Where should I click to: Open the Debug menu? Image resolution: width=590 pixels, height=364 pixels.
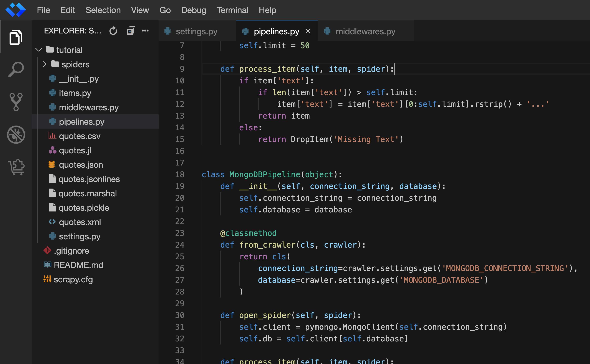click(x=194, y=10)
